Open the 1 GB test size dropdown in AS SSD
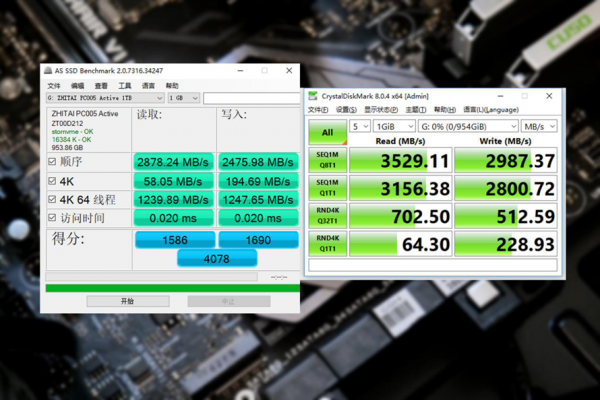 click(184, 98)
